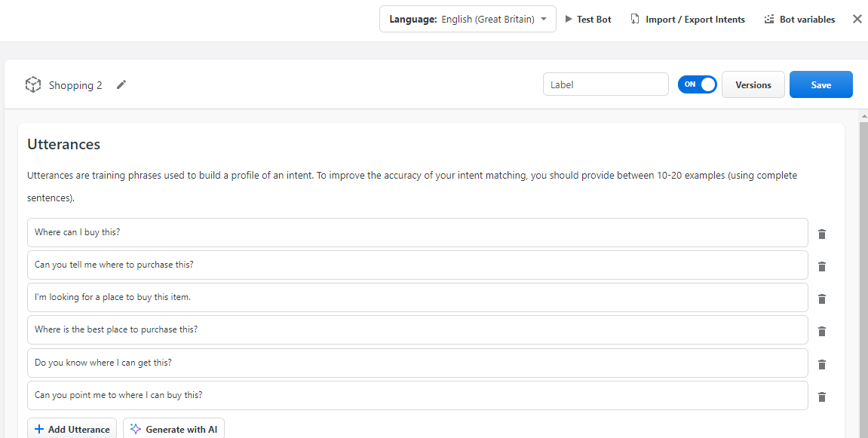Click the pencil icon to rename Shopping 2
The height and width of the screenshot is (438, 868).
pos(121,84)
